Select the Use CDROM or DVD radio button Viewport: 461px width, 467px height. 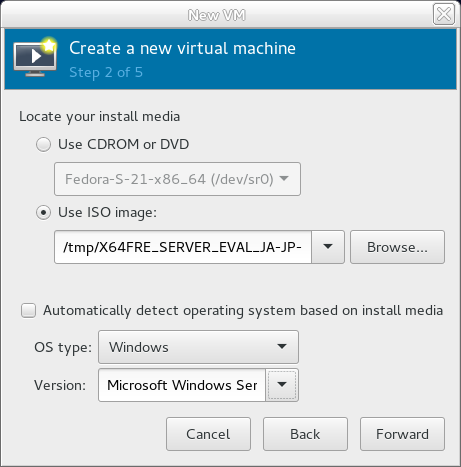pyautogui.click(x=43, y=145)
